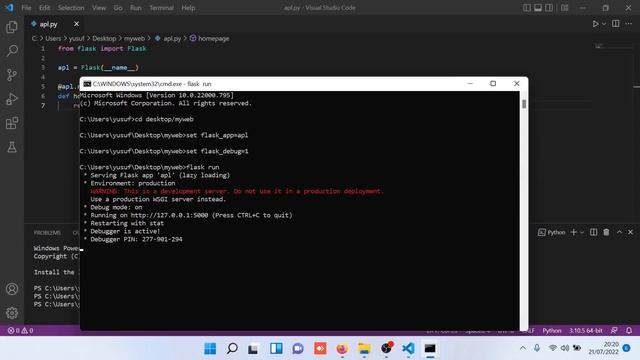This screenshot has width=640, height=360.
Task: Minimize the cmd.exe window
Action: click(x=470, y=84)
